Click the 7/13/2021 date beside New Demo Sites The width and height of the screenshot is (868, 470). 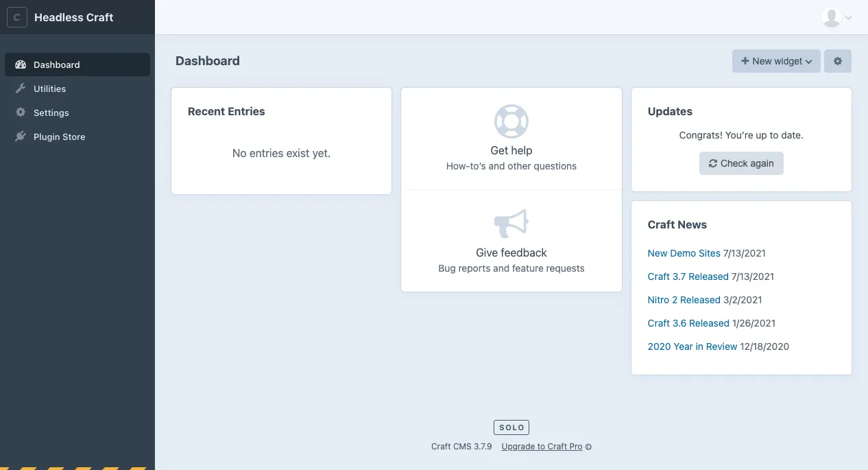pyautogui.click(x=745, y=253)
